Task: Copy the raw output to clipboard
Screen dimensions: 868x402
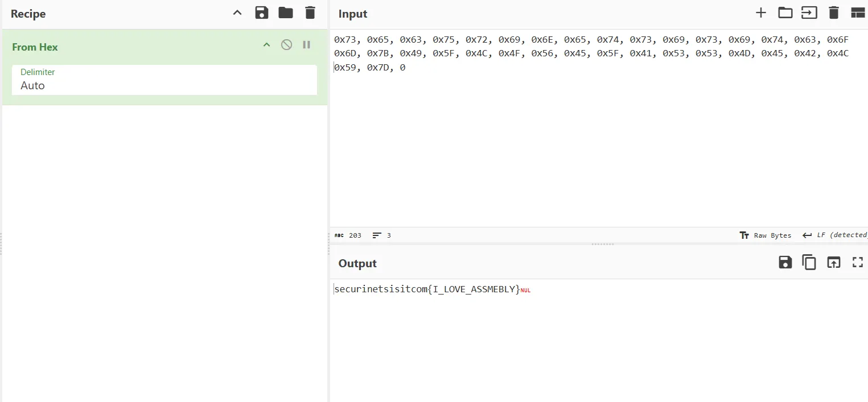Action: (809, 262)
